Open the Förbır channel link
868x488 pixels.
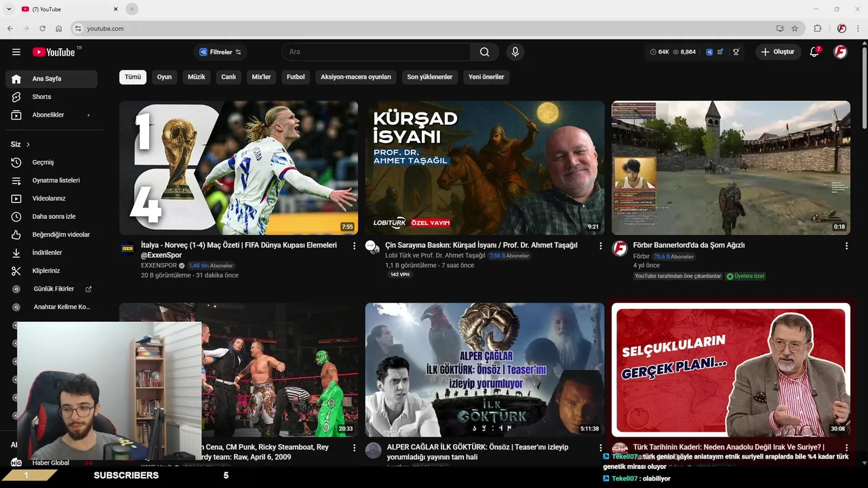click(x=642, y=257)
